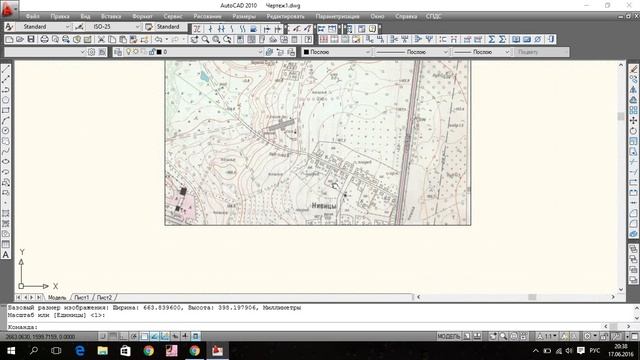The width and height of the screenshot is (640, 360).
Task: Select the Move modify tool
Action: pos(633,120)
